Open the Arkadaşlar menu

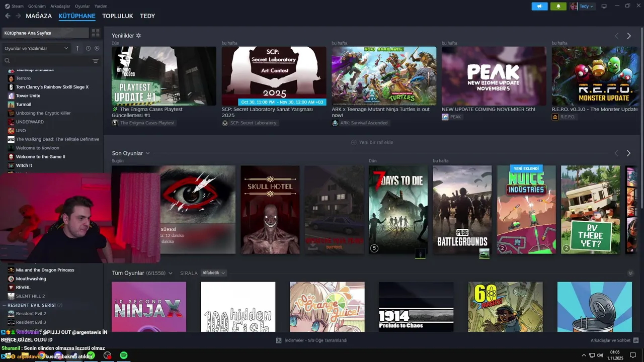(60, 7)
